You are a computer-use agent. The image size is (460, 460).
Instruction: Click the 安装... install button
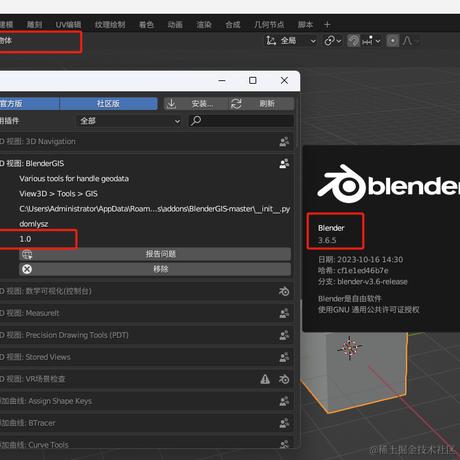tap(196, 104)
